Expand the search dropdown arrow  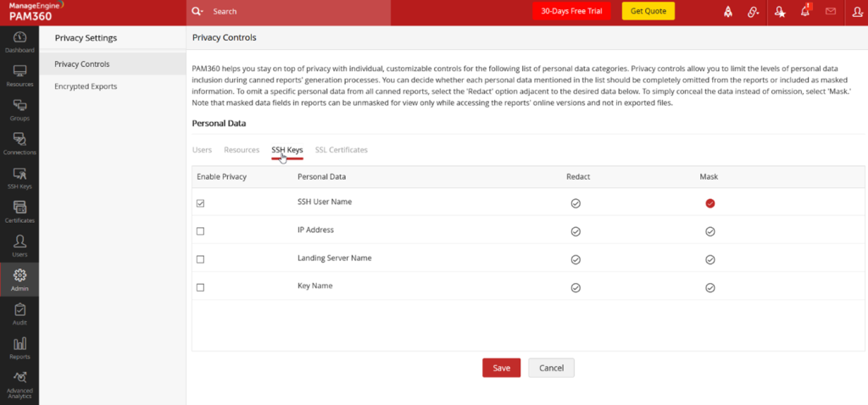coord(203,13)
